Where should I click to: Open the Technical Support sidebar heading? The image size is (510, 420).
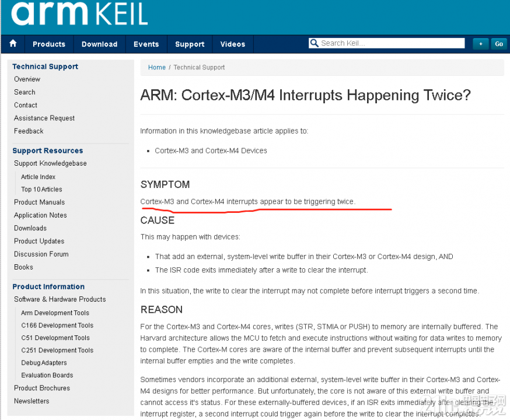pos(45,66)
